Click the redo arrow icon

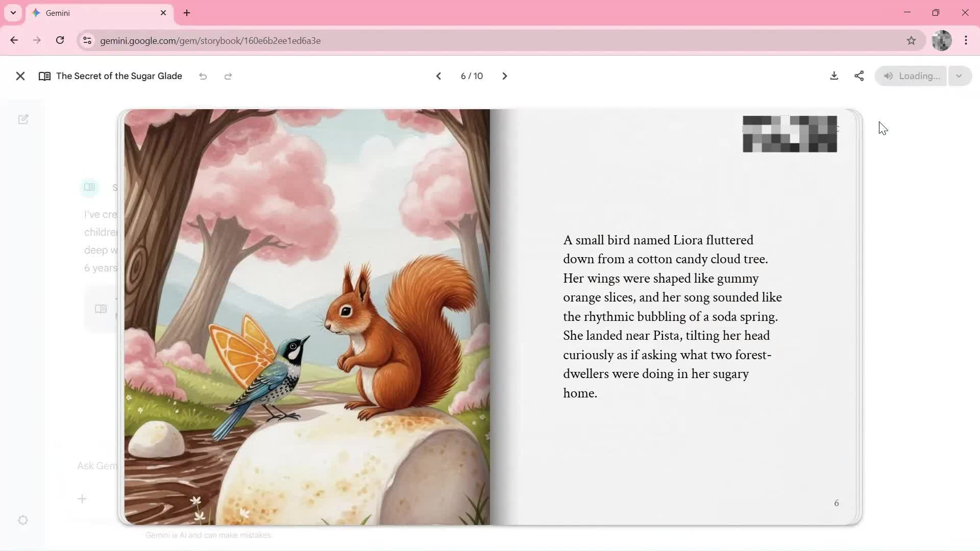coord(228,76)
